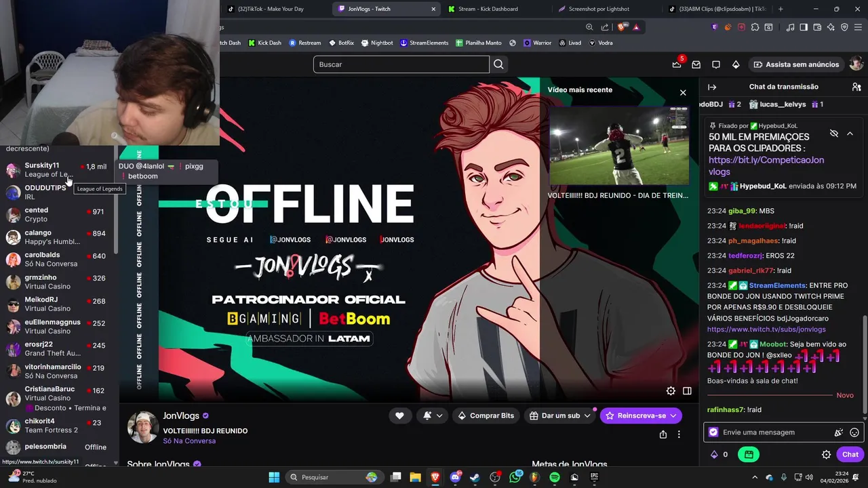Click the Assista sem anúncios button
The image size is (868, 488).
[796, 64]
